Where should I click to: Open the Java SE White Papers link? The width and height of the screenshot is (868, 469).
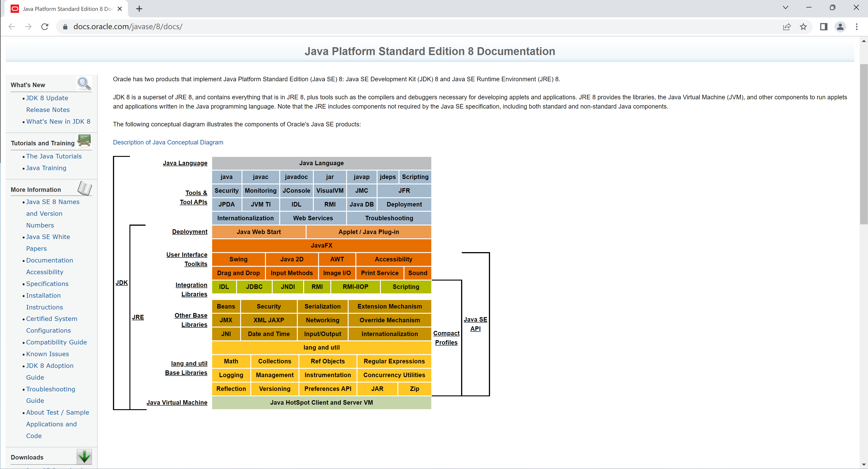(x=48, y=243)
